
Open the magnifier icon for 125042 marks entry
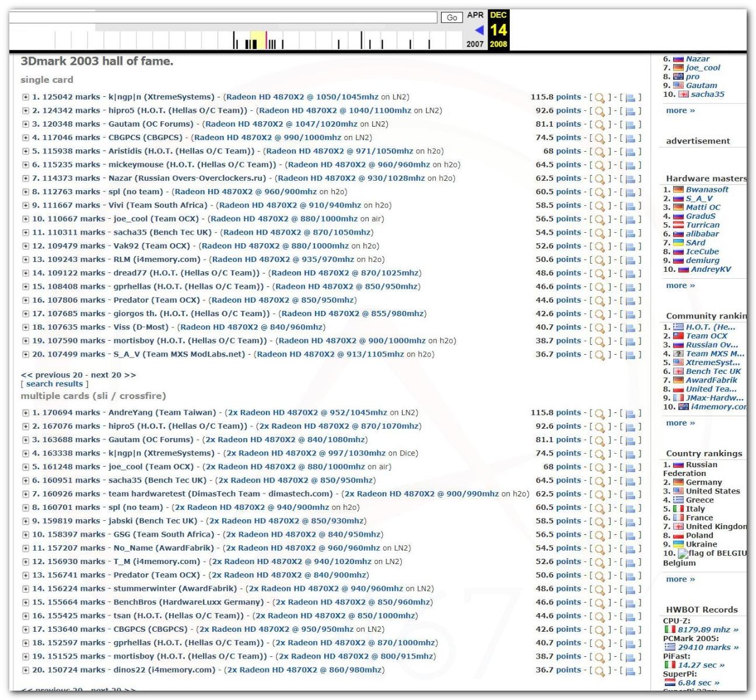[x=599, y=97]
